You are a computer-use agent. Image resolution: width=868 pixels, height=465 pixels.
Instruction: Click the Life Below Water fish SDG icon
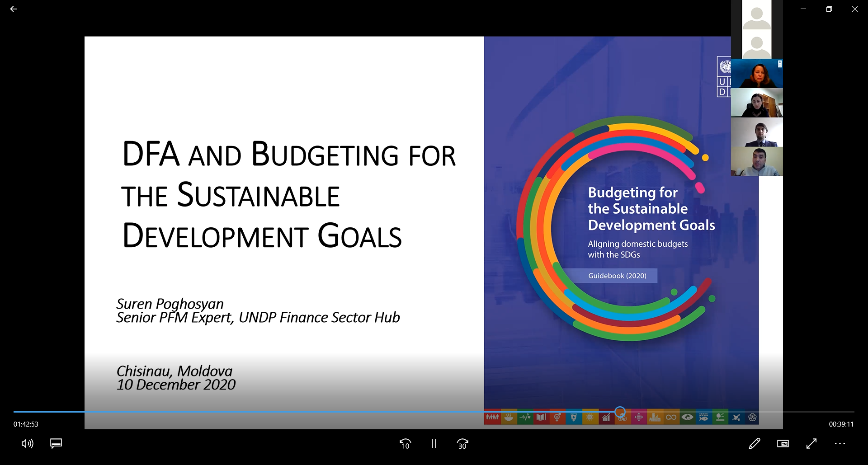pos(704,417)
